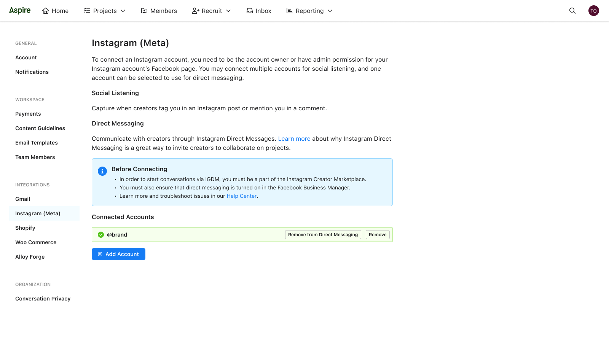
Task: Open the search magnifier icon
Action: coord(572,11)
